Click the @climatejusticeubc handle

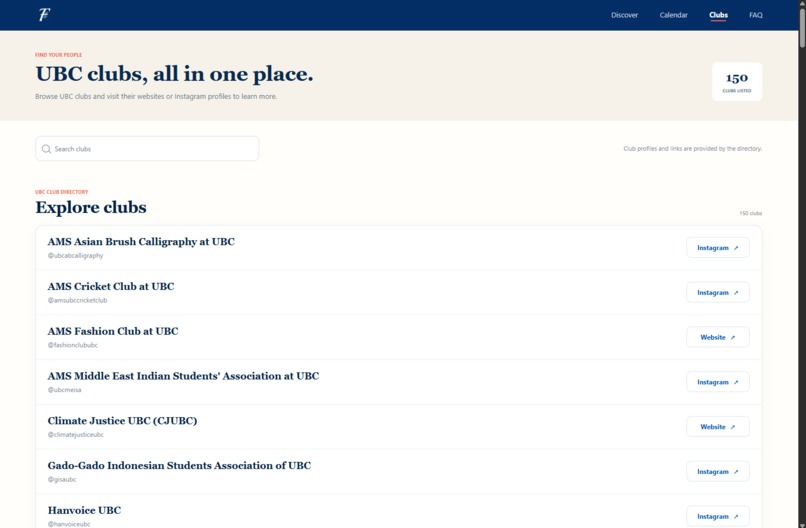pos(76,434)
